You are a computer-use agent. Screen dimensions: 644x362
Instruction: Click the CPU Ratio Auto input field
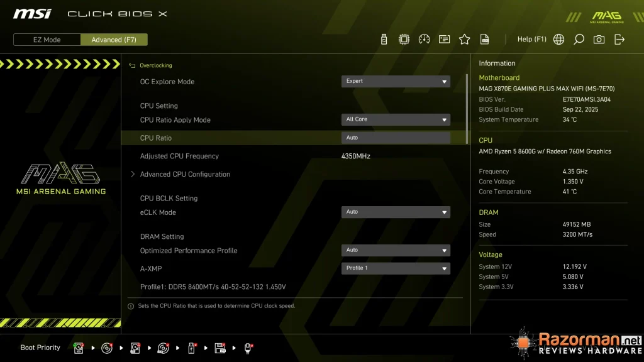(396, 138)
